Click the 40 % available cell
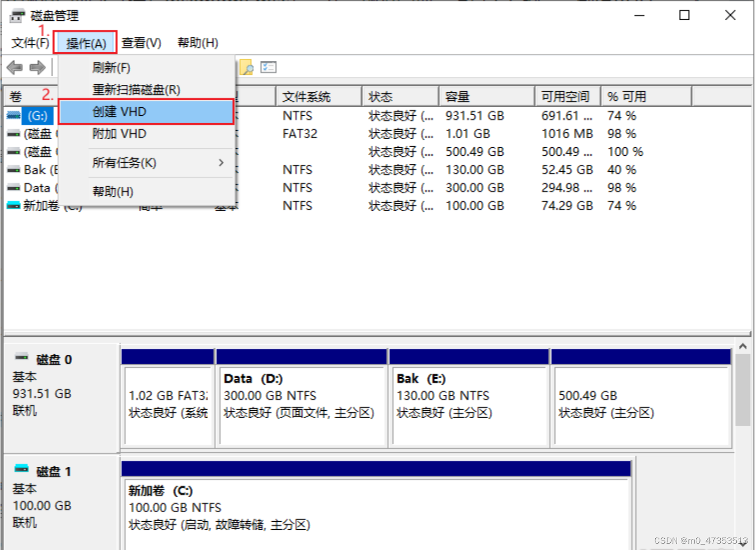 (x=622, y=170)
